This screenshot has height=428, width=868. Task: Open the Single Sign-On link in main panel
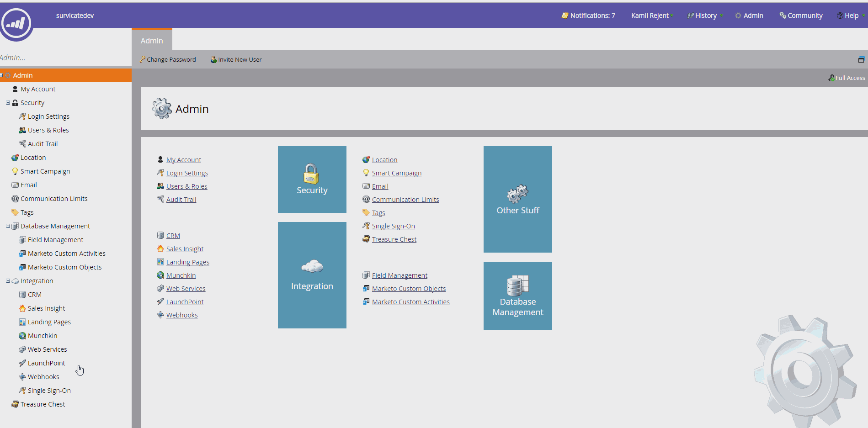pyautogui.click(x=394, y=226)
